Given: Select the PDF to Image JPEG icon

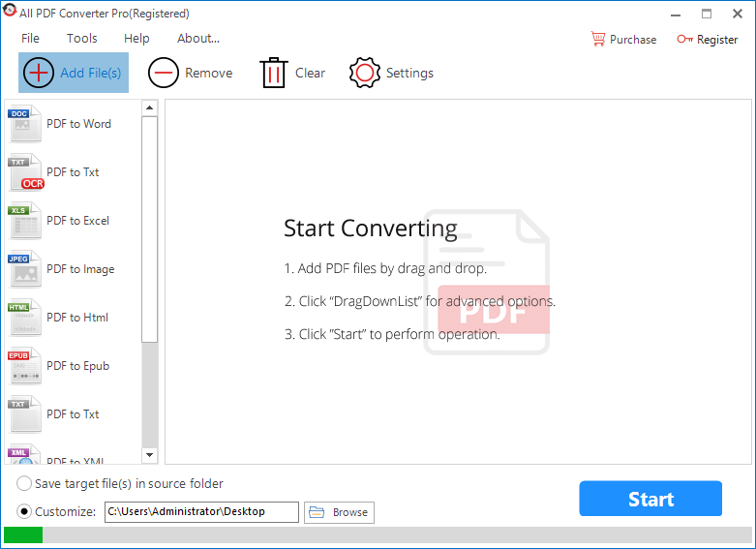Looking at the screenshot, I should click(x=24, y=269).
